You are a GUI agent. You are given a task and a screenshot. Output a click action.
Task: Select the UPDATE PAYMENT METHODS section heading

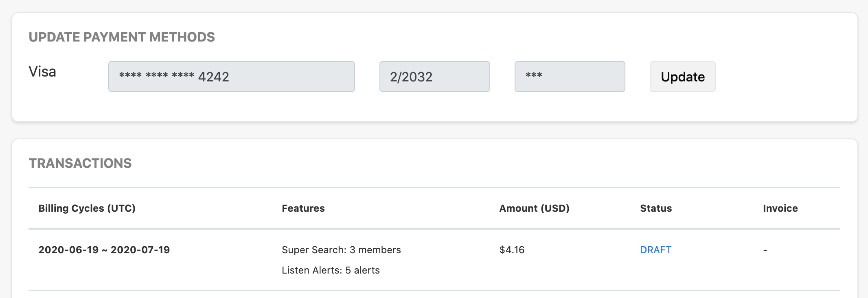coord(122,37)
